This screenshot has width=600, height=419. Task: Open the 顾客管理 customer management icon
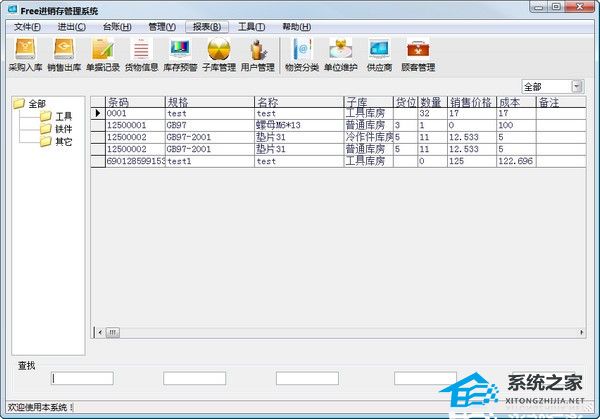(x=418, y=55)
